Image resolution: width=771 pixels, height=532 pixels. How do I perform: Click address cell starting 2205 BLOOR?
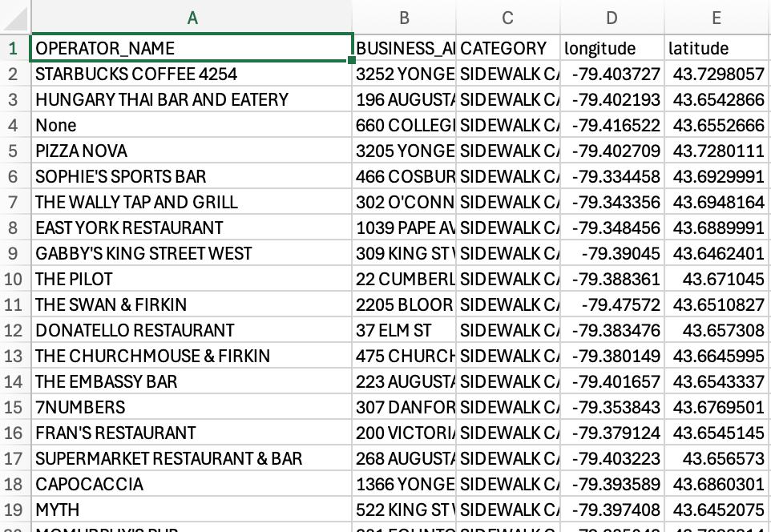point(404,304)
